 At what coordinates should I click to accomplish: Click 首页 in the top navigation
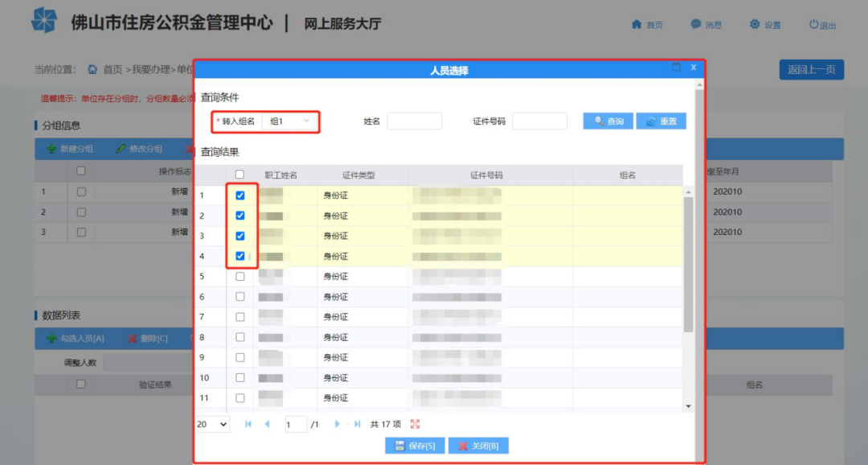pyautogui.click(x=647, y=24)
